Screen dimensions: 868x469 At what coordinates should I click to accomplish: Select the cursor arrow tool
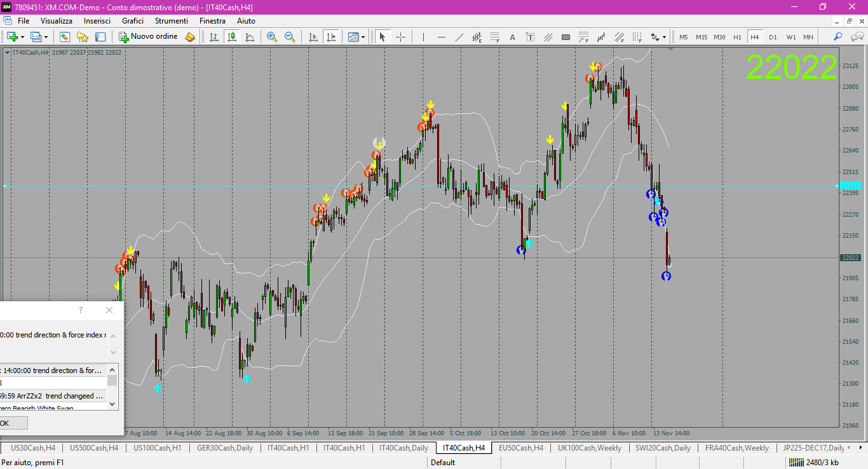pos(383,37)
